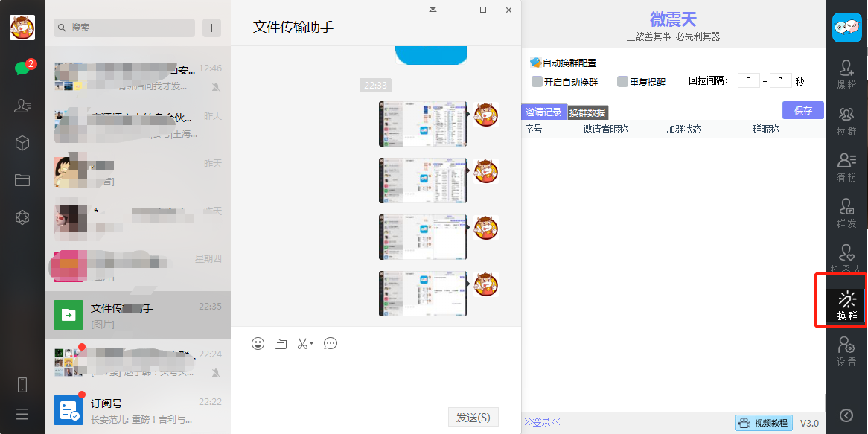
Task: Open the first screenshot thumbnail under 22:33
Action: pyautogui.click(x=423, y=124)
